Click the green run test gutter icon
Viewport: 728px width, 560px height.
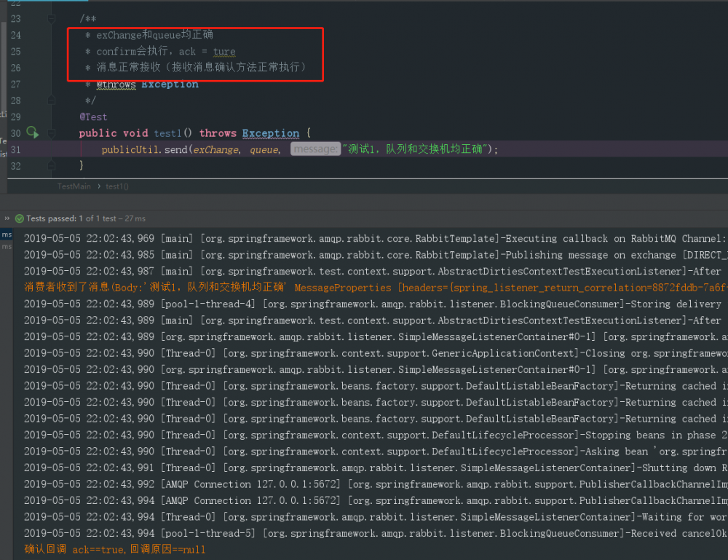tap(33, 133)
